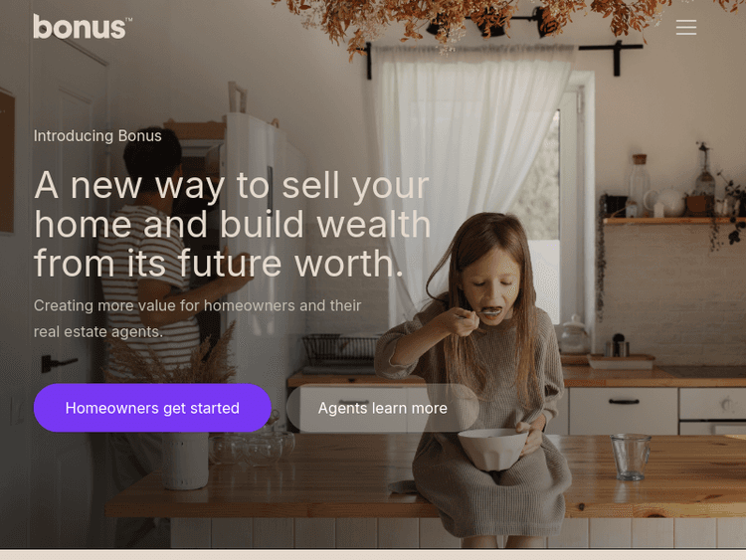Expand the navigation via three-line icon
The width and height of the screenshot is (746, 560).
(686, 27)
